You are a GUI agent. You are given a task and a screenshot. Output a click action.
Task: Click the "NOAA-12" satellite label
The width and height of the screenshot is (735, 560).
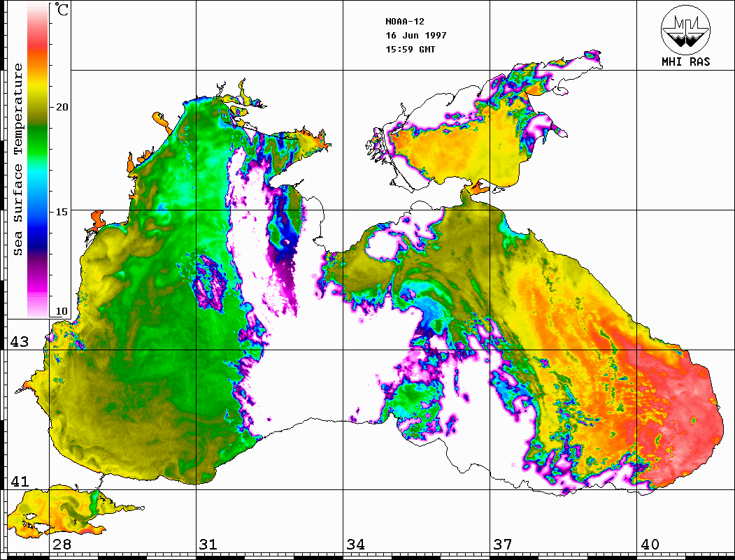(x=404, y=22)
